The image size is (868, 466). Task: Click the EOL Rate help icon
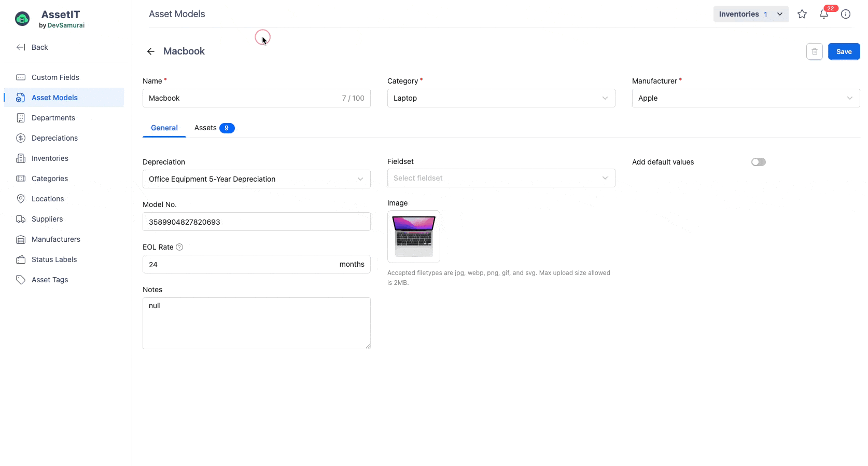(179, 247)
